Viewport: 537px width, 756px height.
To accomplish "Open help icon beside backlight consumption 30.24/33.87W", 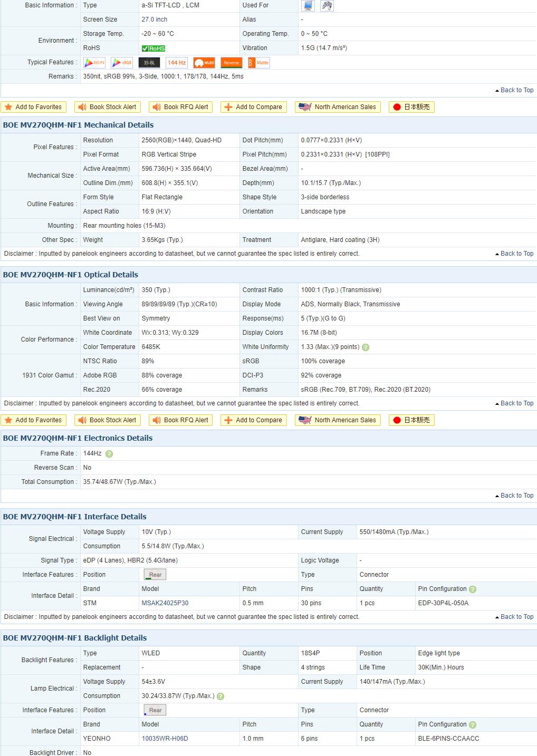I will pyautogui.click(x=220, y=696).
